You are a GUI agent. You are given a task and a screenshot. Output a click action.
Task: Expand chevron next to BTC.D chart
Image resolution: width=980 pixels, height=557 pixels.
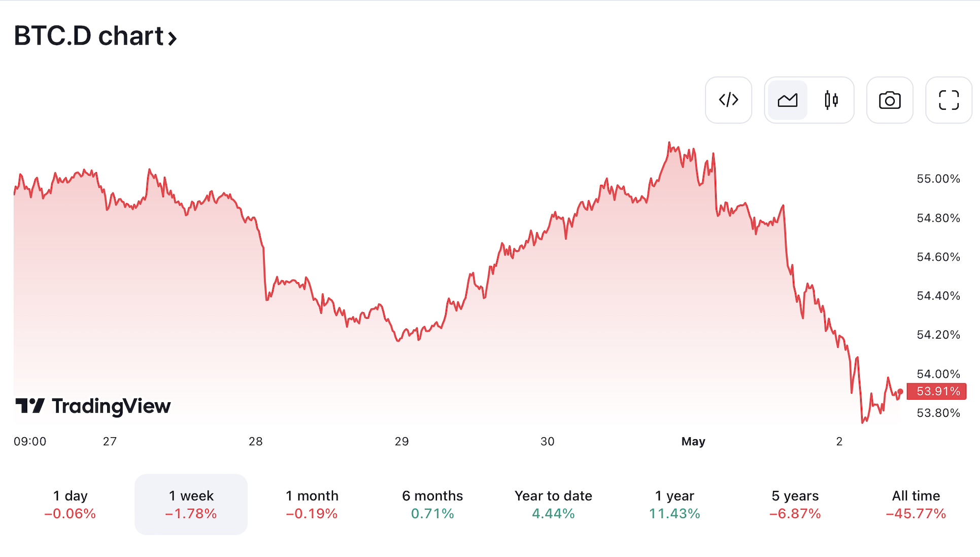(x=173, y=38)
